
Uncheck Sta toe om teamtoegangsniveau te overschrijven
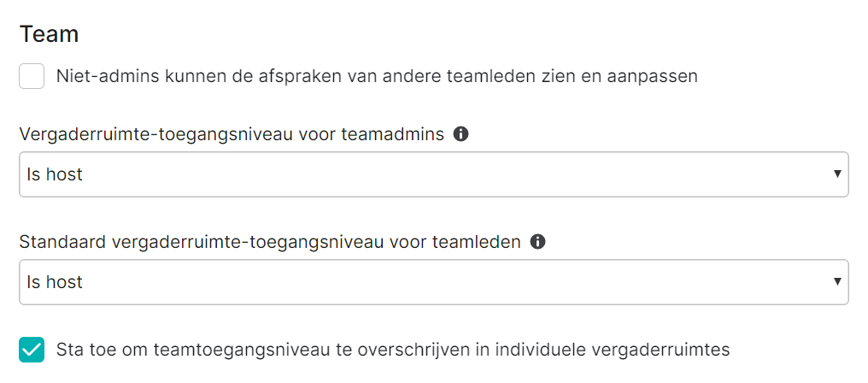(x=32, y=350)
